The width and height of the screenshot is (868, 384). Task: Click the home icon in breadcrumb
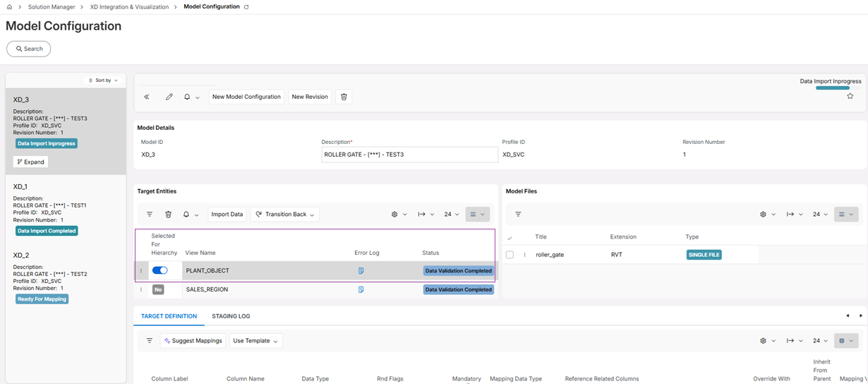pos(9,7)
